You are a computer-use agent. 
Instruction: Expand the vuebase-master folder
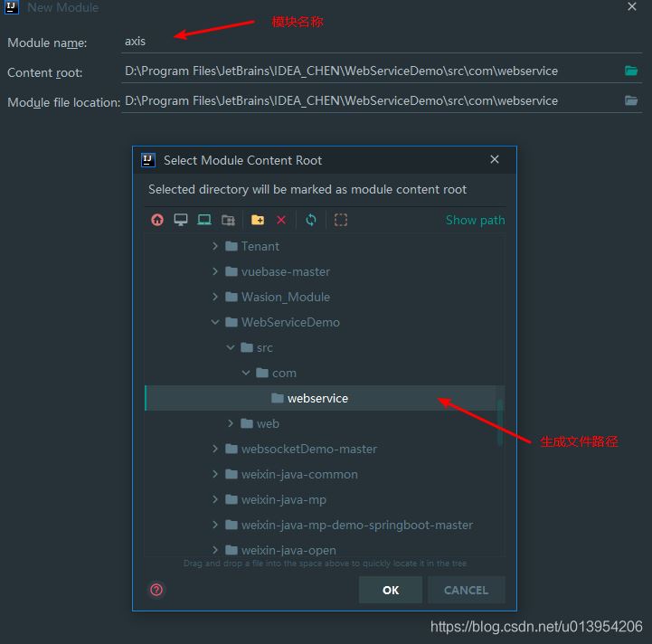[x=215, y=271]
